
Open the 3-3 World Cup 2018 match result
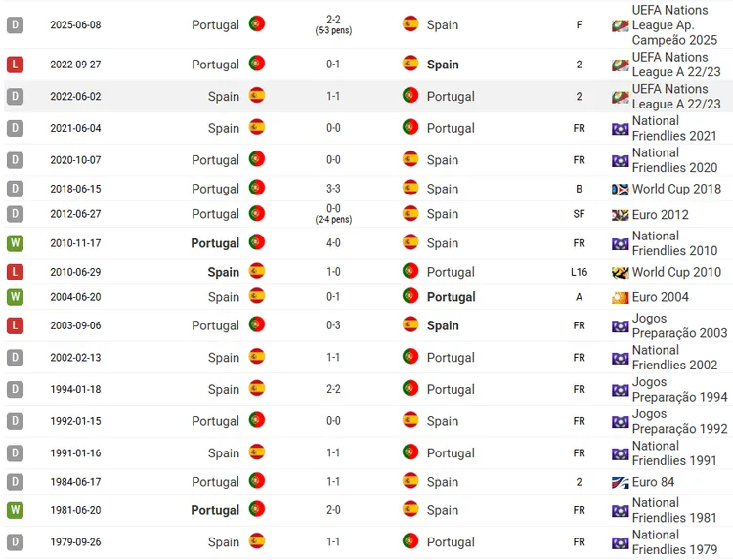pyautogui.click(x=333, y=189)
